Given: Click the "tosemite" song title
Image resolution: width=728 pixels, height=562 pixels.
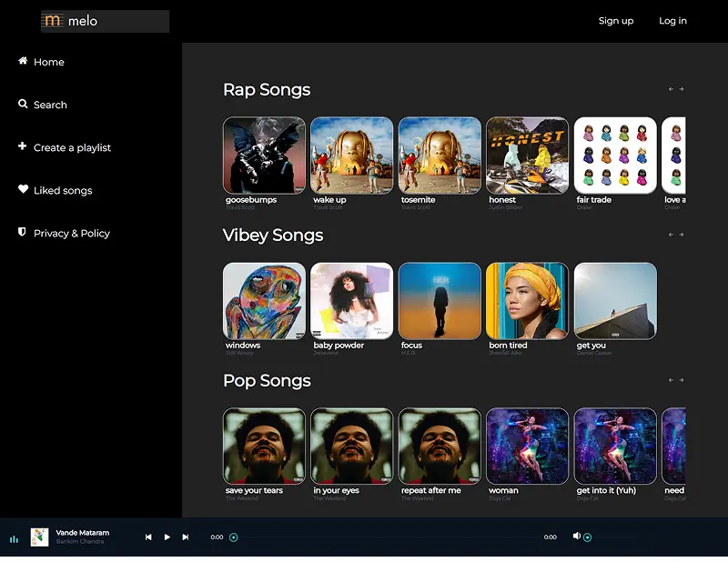Looking at the screenshot, I should coord(419,199).
